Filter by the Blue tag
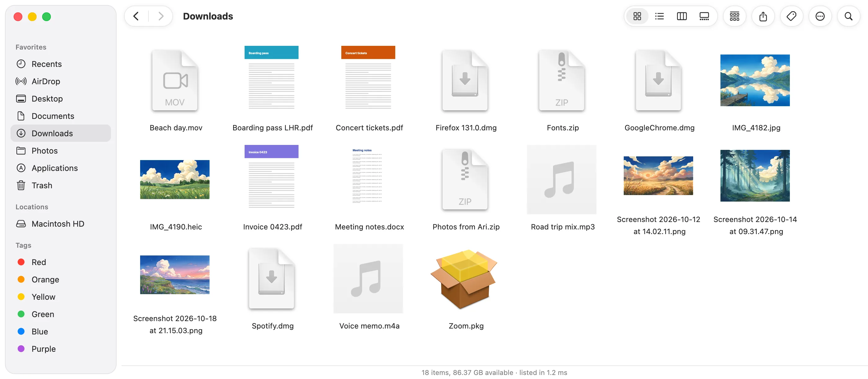 [61, 331]
